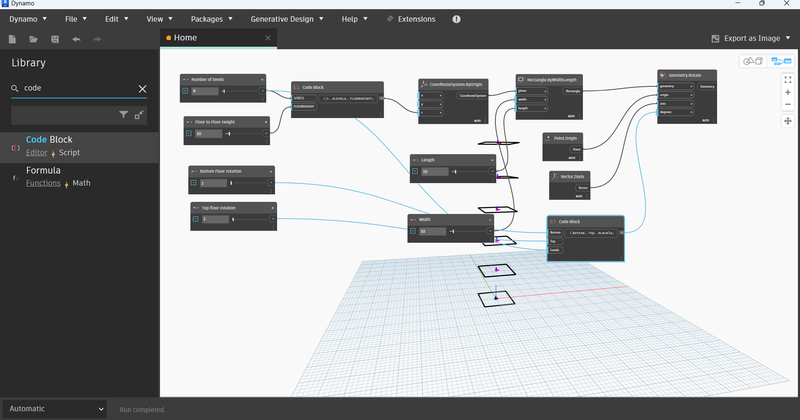The height and width of the screenshot is (420, 800).
Task: Click the Floor to Floor Height slider track
Action: pos(244,133)
